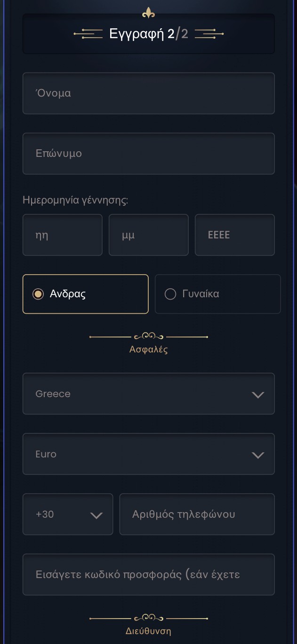297x644 pixels.
Task: Click the chevron arrow in Greece field
Action: 258,395
